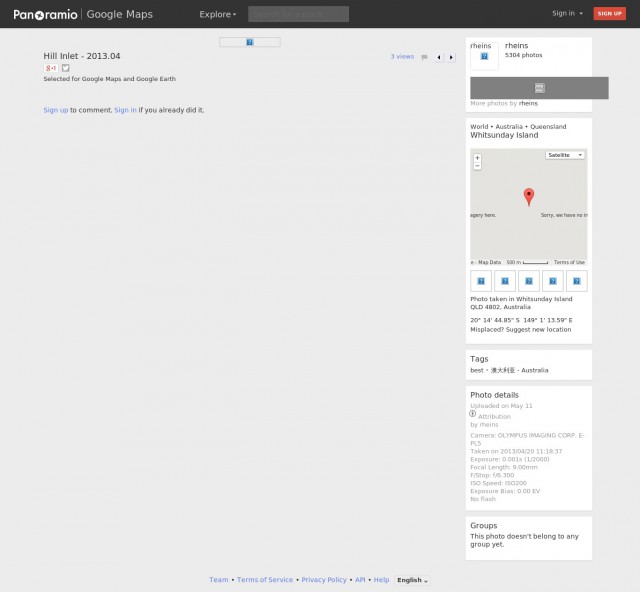
Task: Click the Google +1 button
Action: click(x=51, y=68)
